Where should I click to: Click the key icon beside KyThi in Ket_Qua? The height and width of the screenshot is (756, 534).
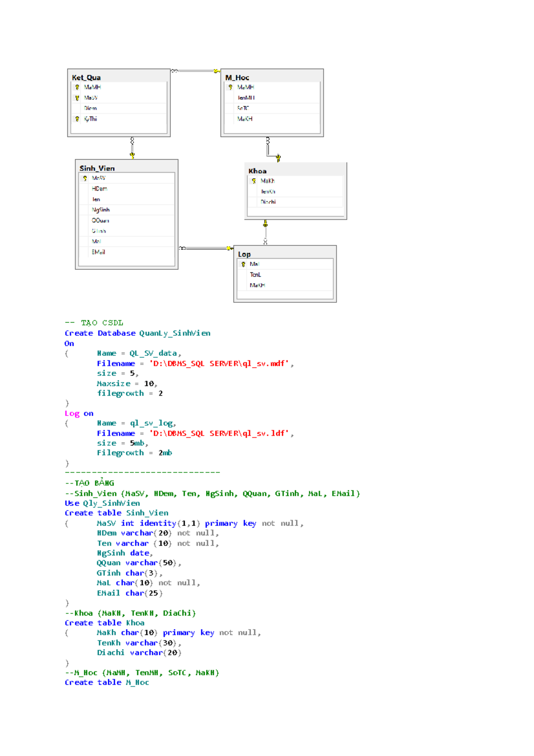pyautogui.click(x=77, y=119)
